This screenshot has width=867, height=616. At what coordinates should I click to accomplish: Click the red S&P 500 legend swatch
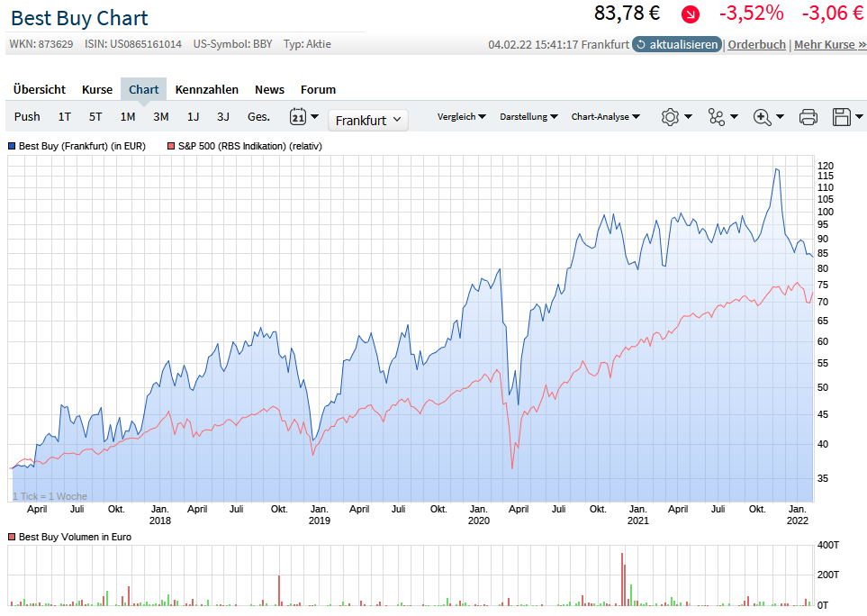tap(171, 146)
